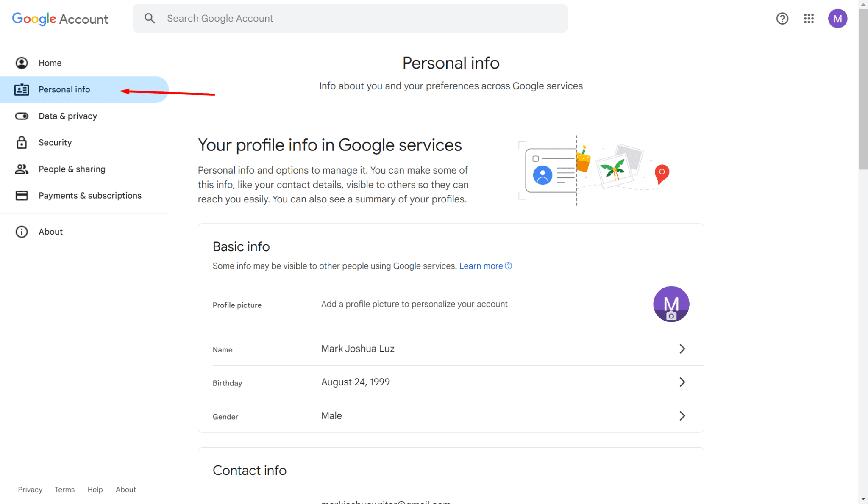
Task: Click the People & sharing icon
Action: [21, 169]
